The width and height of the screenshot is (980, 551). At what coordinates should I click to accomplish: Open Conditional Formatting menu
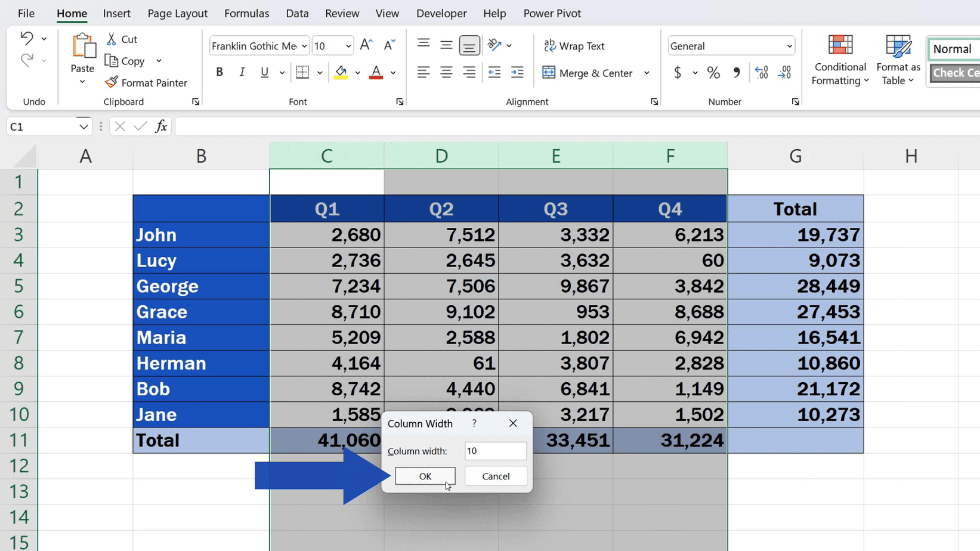point(840,60)
